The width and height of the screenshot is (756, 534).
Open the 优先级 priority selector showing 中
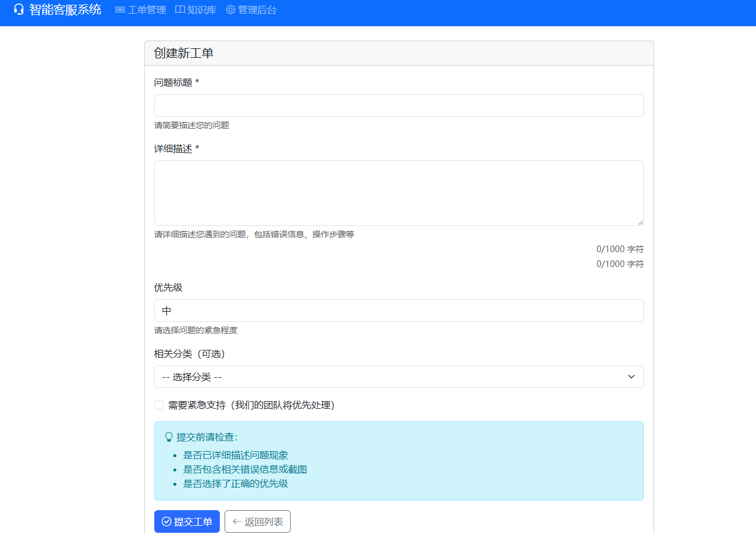click(x=399, y=311)
